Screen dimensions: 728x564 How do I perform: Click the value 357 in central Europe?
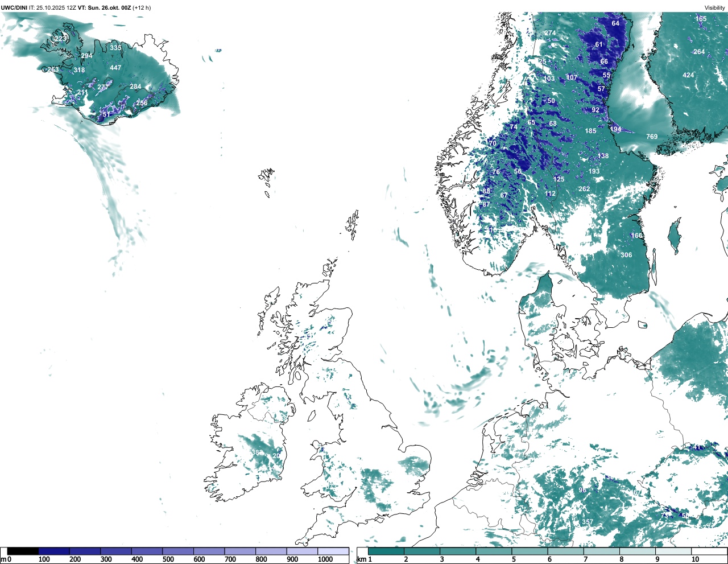[588, 522]
